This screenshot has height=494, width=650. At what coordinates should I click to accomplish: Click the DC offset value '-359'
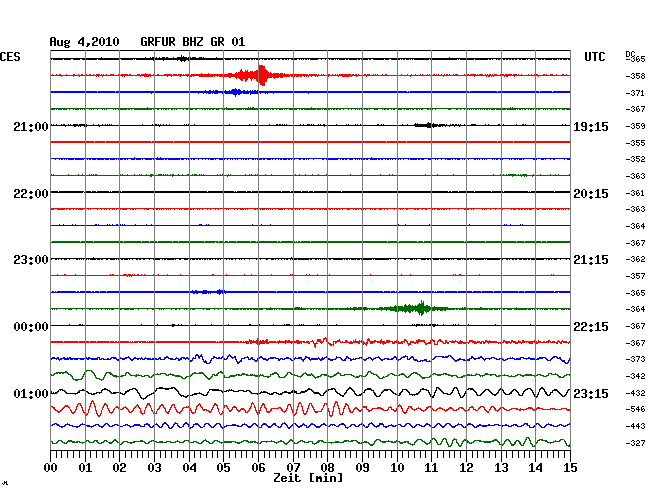(x=635, y=126)
